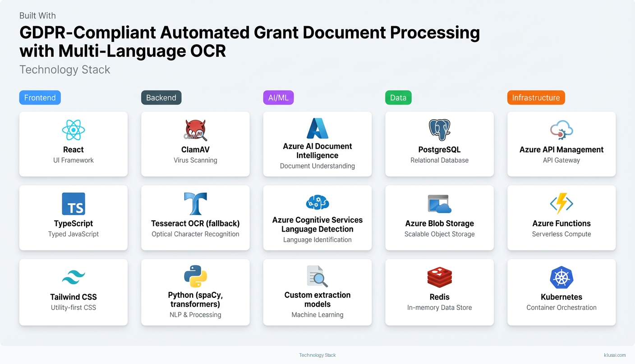
Task: Select the dark Backend category tag
Action: [161, 98]
